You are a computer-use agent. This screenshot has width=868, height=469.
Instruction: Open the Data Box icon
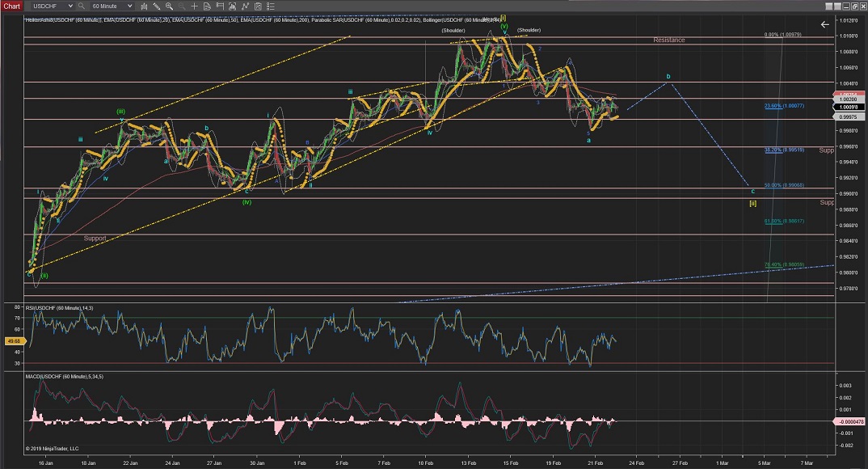[x=207, y=6]
